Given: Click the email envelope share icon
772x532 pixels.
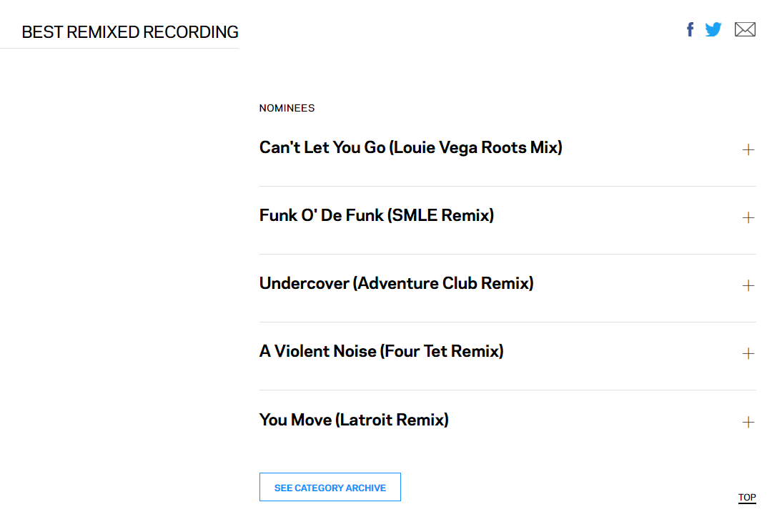Looking at the screenshot, I should point(745,29).
